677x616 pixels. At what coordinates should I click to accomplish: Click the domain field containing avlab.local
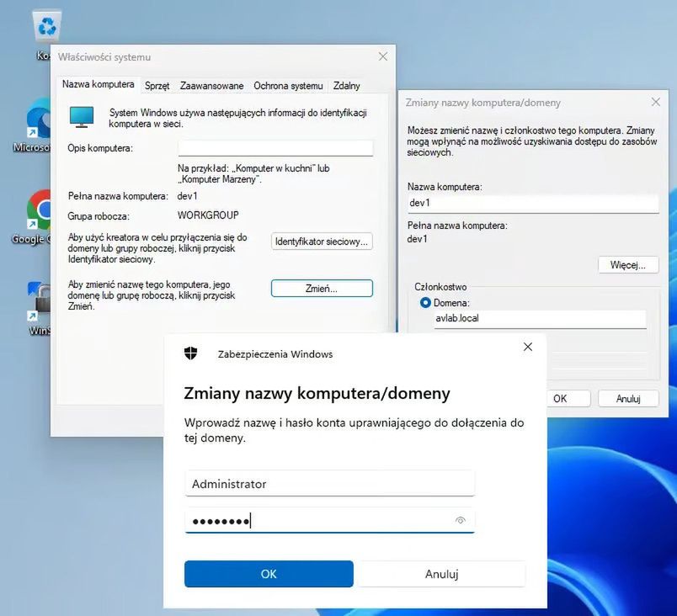tap(540, 319)
